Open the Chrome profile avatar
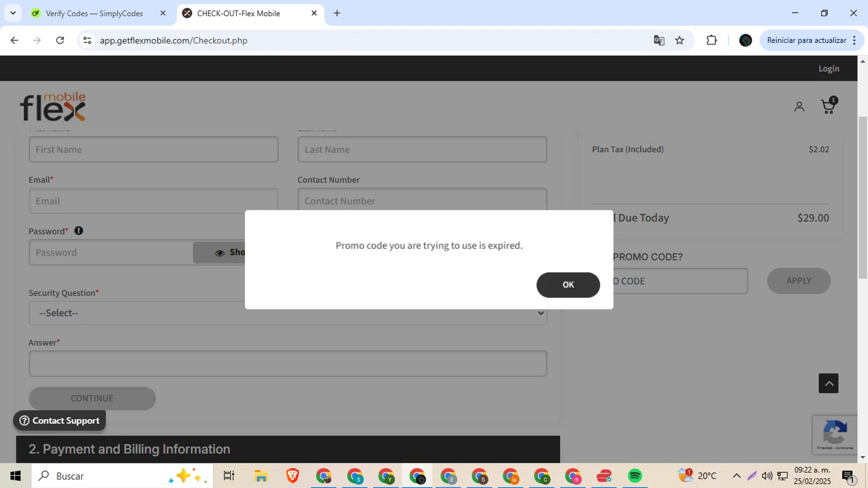 coord(745,41)
